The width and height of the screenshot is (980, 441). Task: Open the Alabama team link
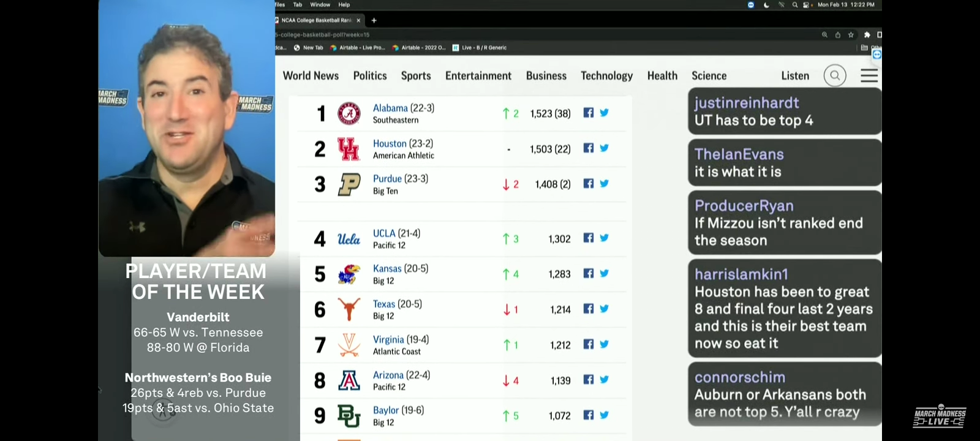coord(390,108)
